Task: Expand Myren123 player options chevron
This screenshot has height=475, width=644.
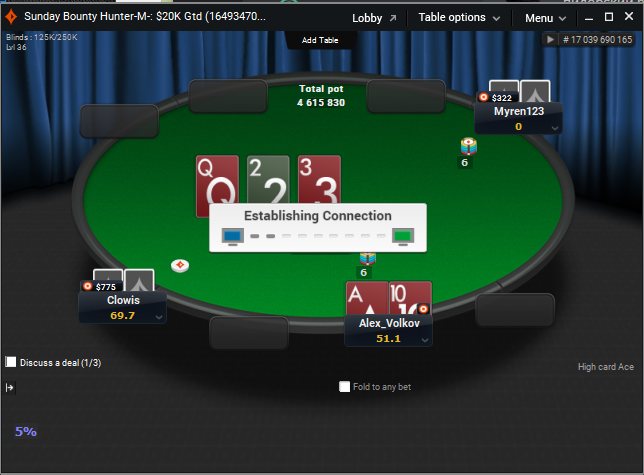Action: [x=555, y=128]
